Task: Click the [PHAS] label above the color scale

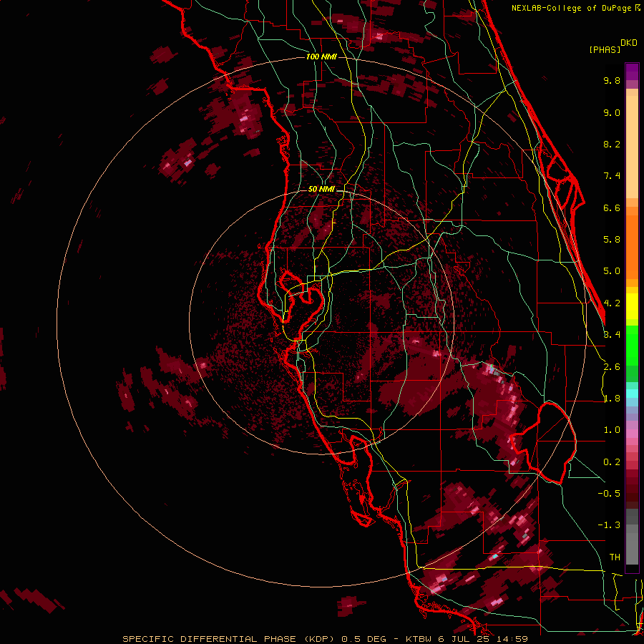Action: pos(605,49)
